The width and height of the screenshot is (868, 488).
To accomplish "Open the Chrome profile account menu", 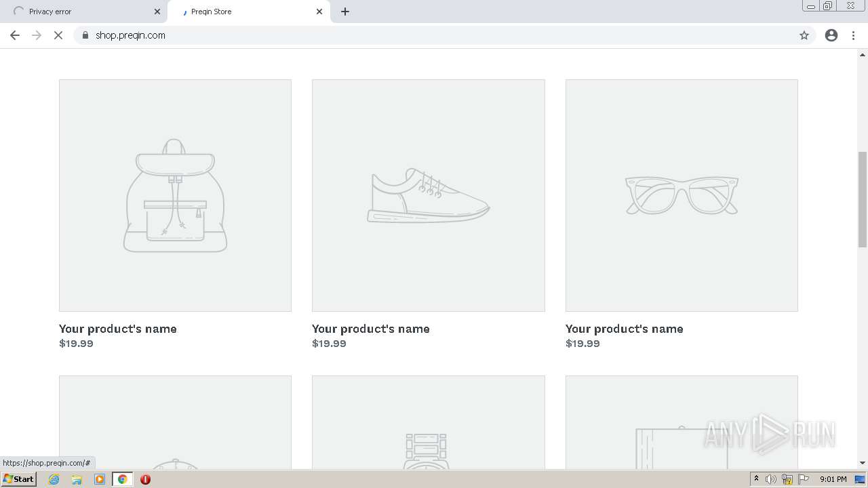I will point(831,35).
